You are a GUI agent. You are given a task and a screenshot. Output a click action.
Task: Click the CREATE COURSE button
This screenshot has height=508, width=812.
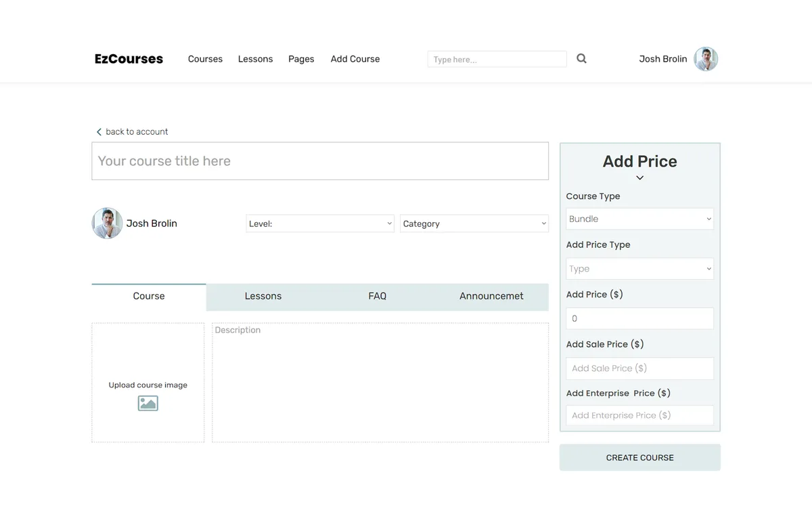[640, 457]
